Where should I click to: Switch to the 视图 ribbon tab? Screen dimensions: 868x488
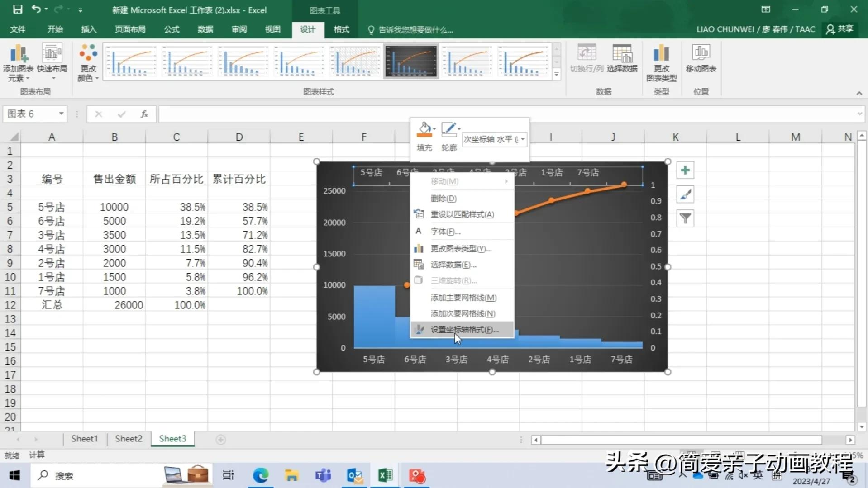[x=272, y=29]
